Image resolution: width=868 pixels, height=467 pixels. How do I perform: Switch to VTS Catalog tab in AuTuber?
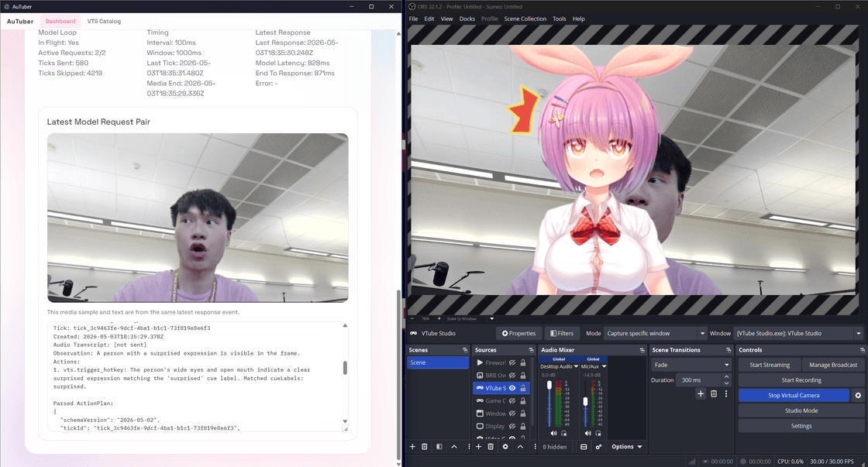pyautogui.click(x=104, y=22)
